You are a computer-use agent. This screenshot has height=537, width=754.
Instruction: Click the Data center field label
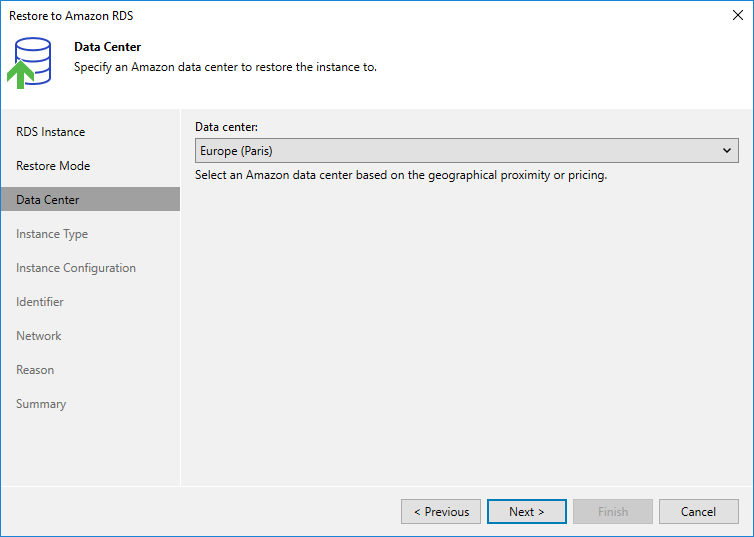[x=226, y=127]
